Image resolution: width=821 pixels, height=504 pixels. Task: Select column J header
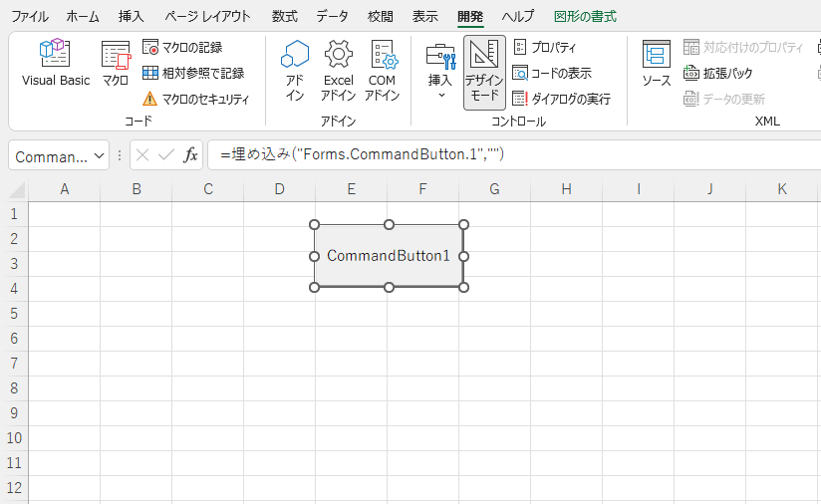click(710, 189)
